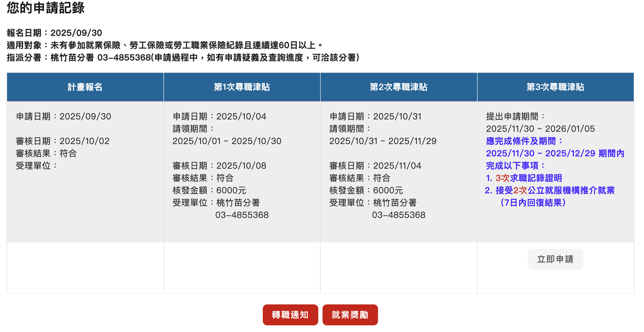The width and height of the screenshot is (644, 332).
Task: Click the 提出申請期間 label
Action: click(516, 116)
